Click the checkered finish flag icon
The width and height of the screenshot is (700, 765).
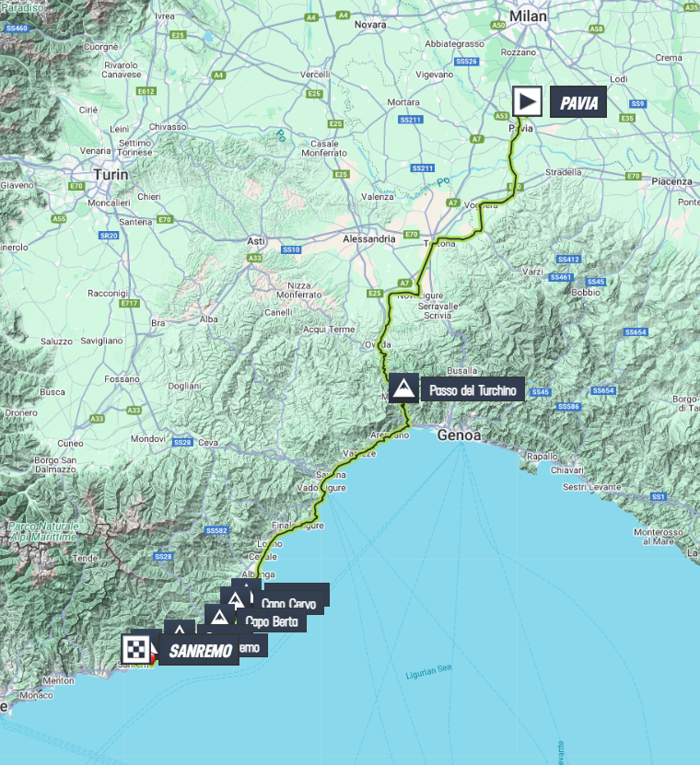(x=135, y=651)
